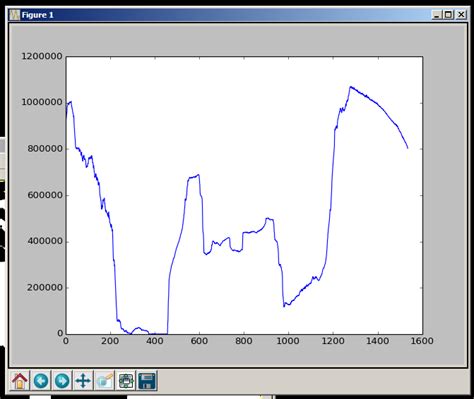474x399 pixels.
Task: Select the Zoom to rectangle tool
Action: (105, 380)
